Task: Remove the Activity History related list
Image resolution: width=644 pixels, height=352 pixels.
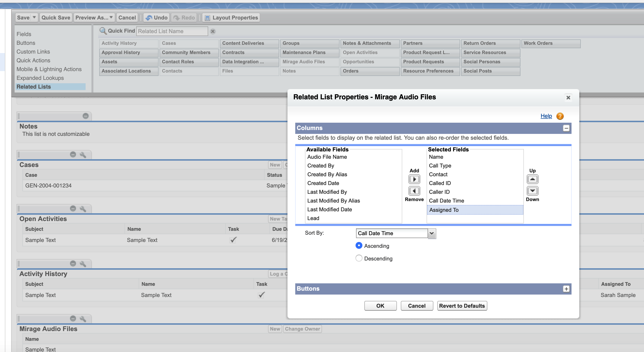Action: coord(73,263)
